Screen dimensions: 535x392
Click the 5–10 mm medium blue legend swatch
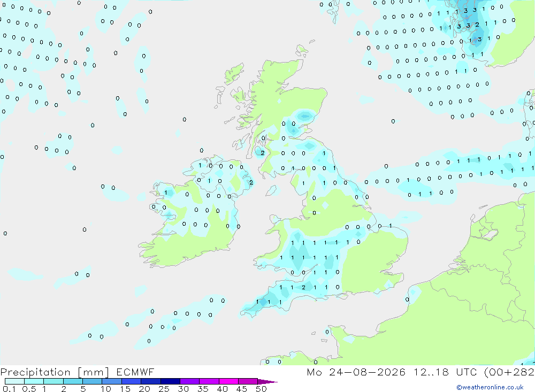click(92, 381)
